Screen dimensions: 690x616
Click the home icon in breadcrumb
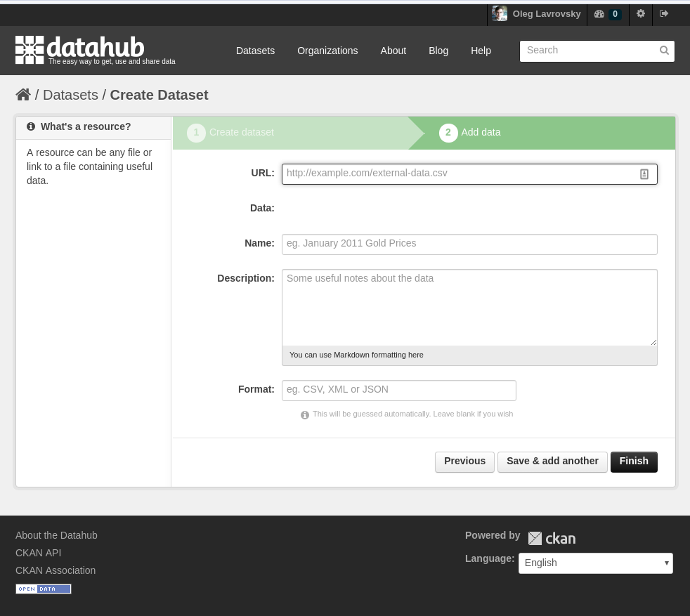point(23,95)
